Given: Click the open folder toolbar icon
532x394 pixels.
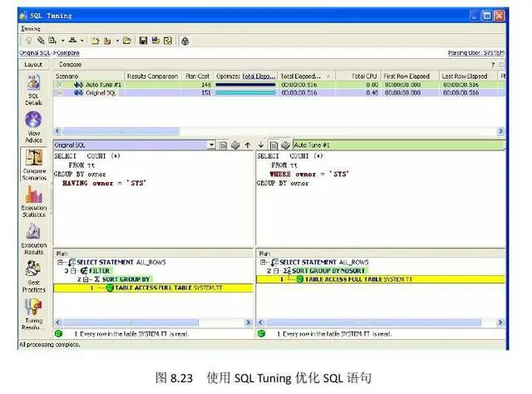Looking at the screenshot, I should point(127,41).
